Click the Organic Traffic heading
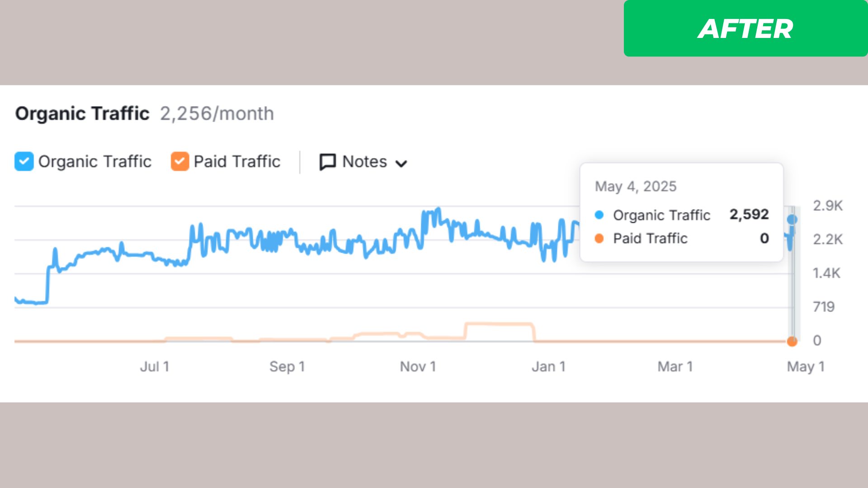 [x=82, y=113]
